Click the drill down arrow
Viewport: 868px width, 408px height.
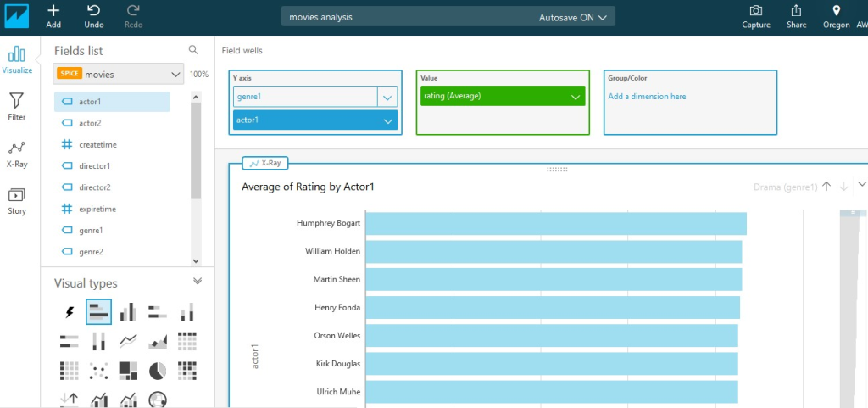[843, 187]
